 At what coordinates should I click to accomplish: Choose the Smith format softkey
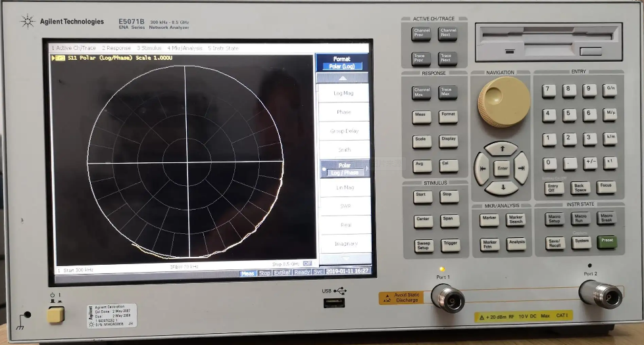pos(344,150)
